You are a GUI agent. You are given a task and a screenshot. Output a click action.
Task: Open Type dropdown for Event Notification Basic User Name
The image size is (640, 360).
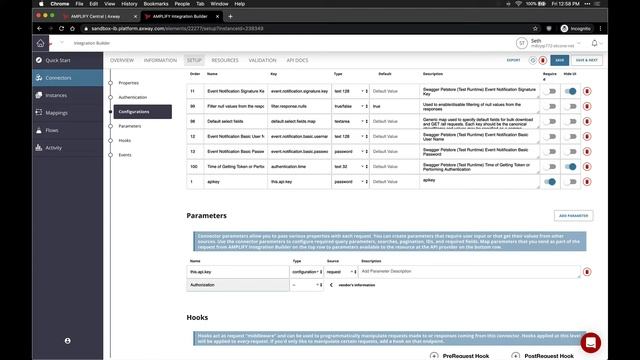tap(351, 137)
